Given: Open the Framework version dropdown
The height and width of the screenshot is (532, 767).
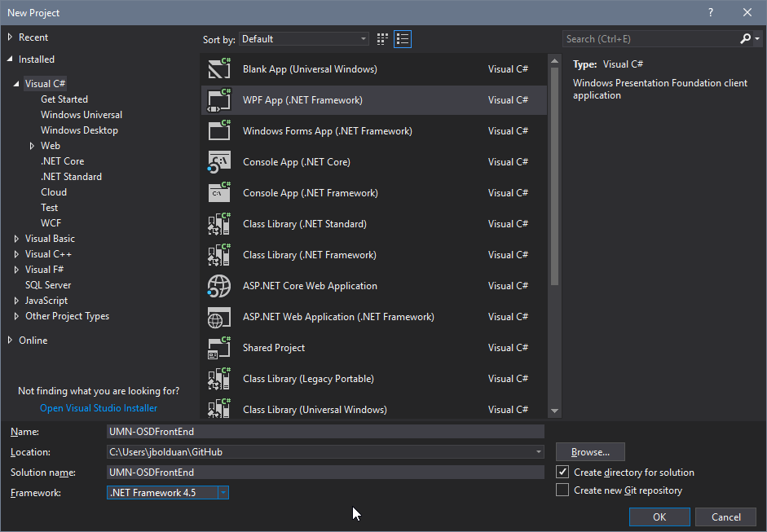Looking at the screenshot, I should 223,492.
